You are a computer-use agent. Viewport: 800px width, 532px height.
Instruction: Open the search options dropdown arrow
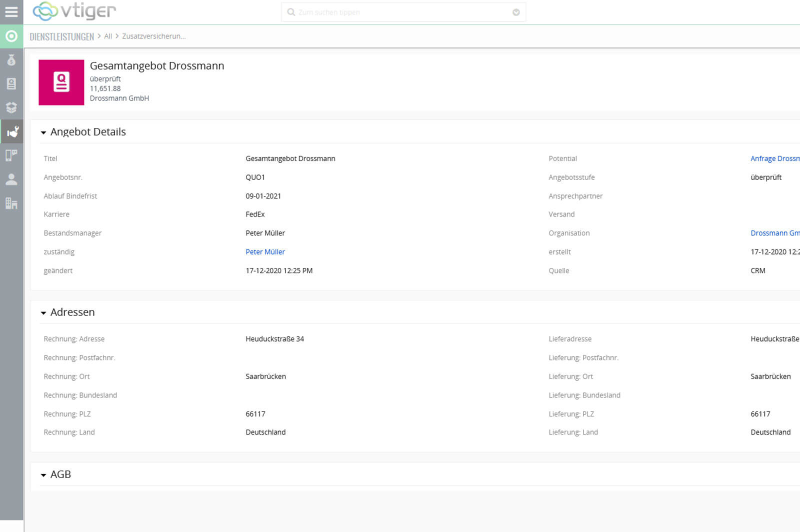(x=516, y=12)
